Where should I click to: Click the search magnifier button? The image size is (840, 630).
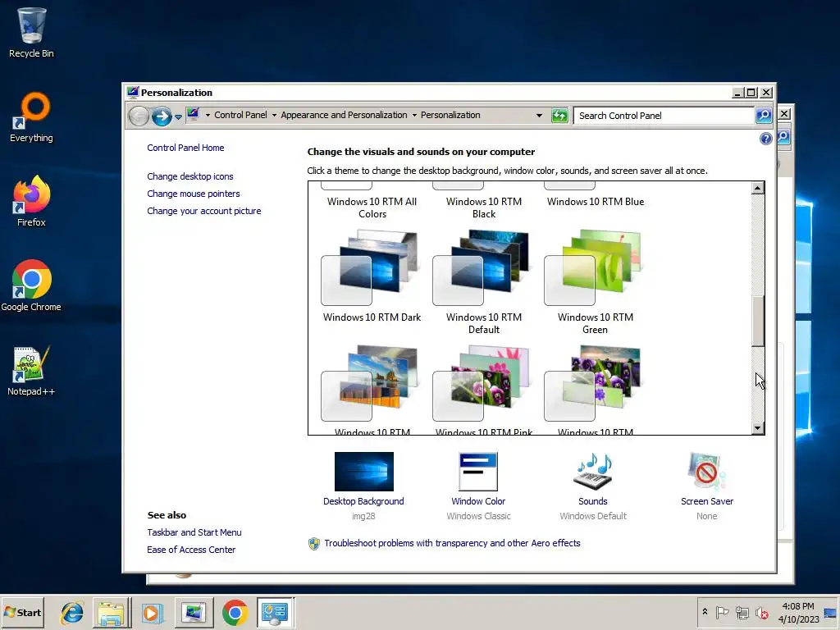tap(764, 115)
